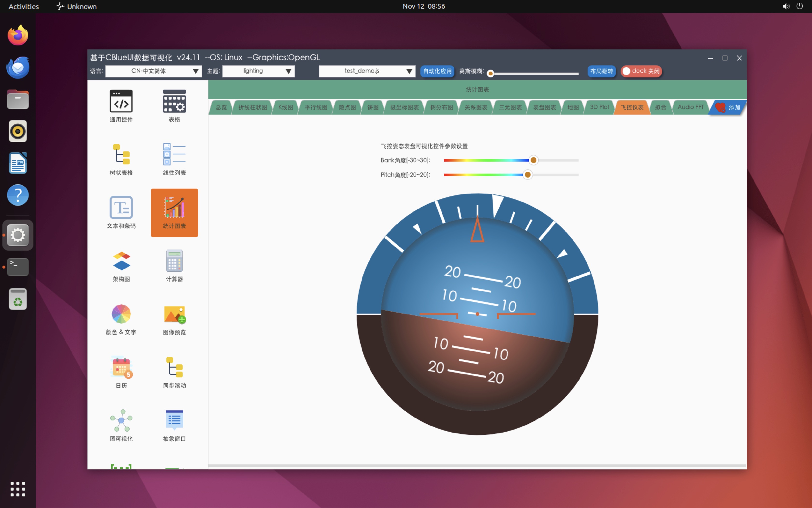This screenshot has width=812, height=508.
Task: Open the clock showing Nov 12 08:56
Action: click(x=424, y=6)
